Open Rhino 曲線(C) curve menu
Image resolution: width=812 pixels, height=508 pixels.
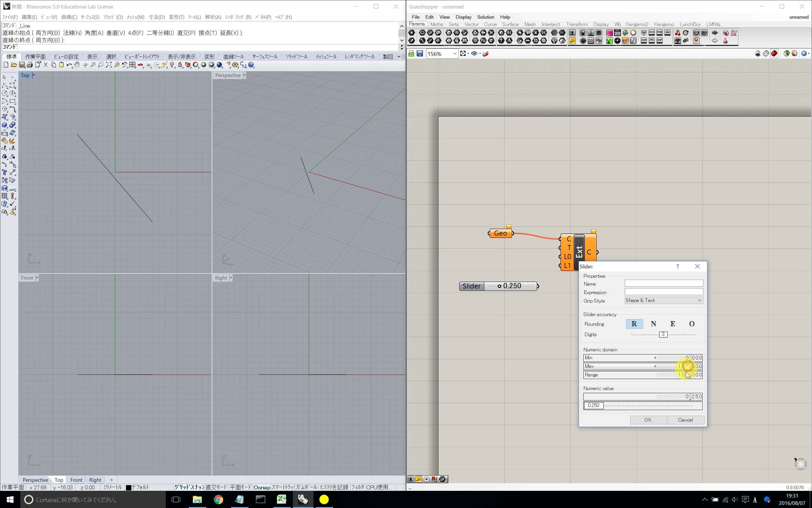coord(69,17)
